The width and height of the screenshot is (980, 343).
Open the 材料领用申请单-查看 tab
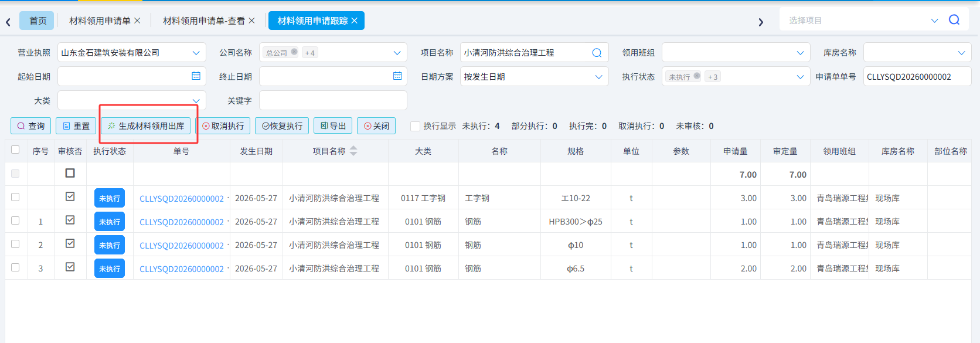pyautogui.click(x=204, y=21)
